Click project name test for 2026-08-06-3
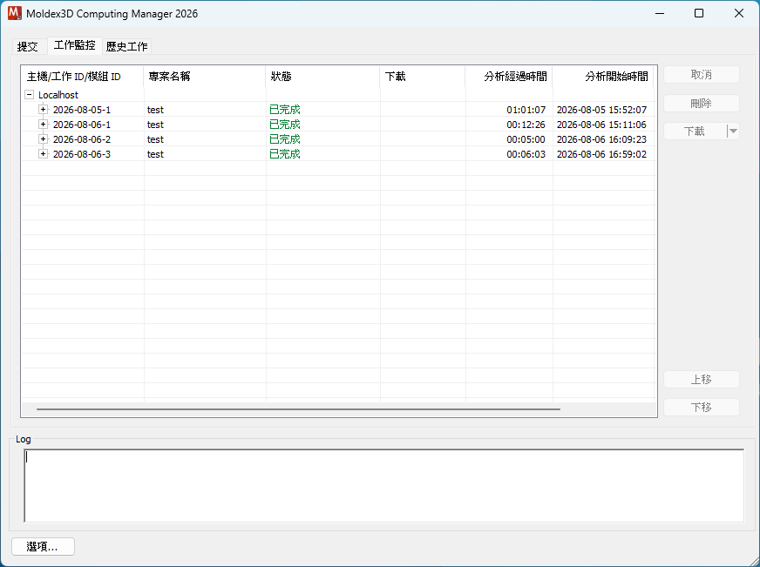 (x=156, y=154)
